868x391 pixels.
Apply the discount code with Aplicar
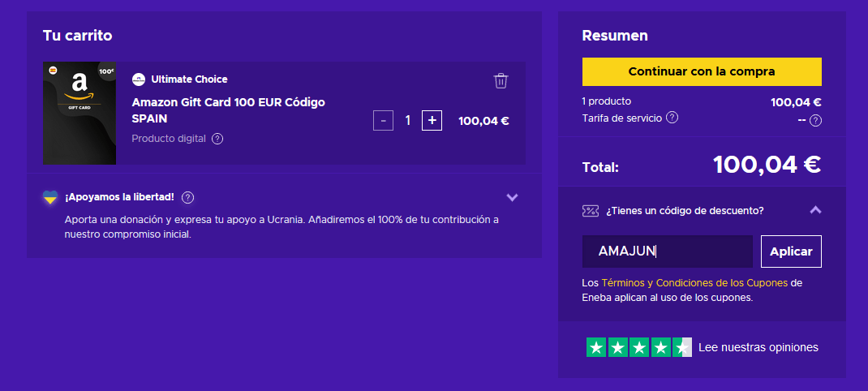(791, 251)
